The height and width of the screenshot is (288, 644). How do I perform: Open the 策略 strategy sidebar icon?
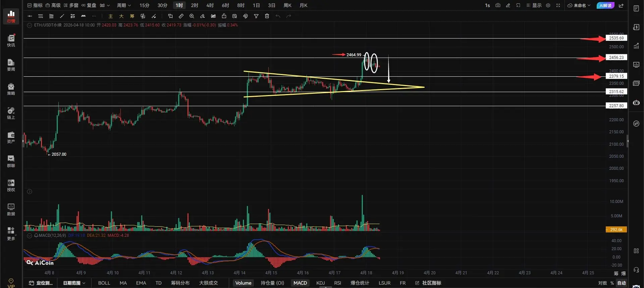coord(11,89)
